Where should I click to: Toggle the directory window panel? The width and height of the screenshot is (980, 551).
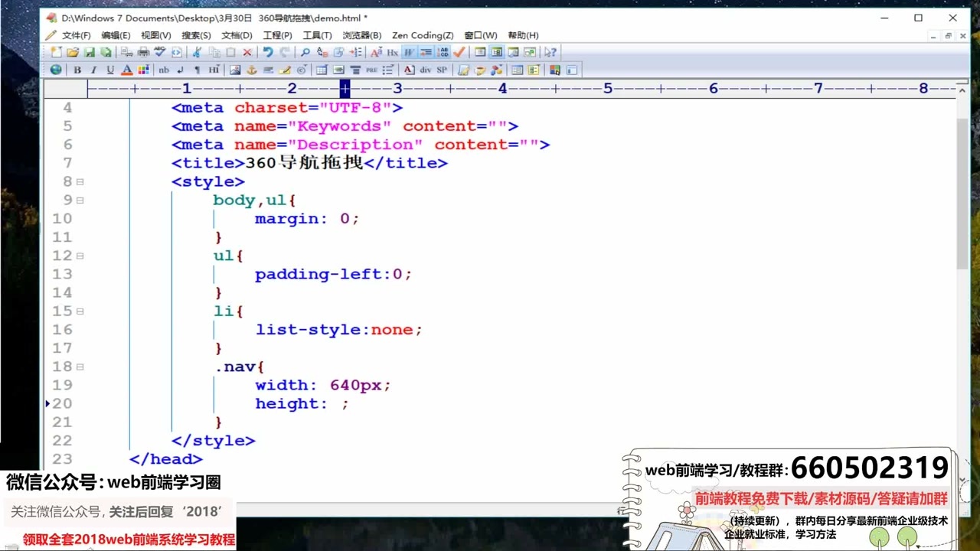(x=497, y=52)
